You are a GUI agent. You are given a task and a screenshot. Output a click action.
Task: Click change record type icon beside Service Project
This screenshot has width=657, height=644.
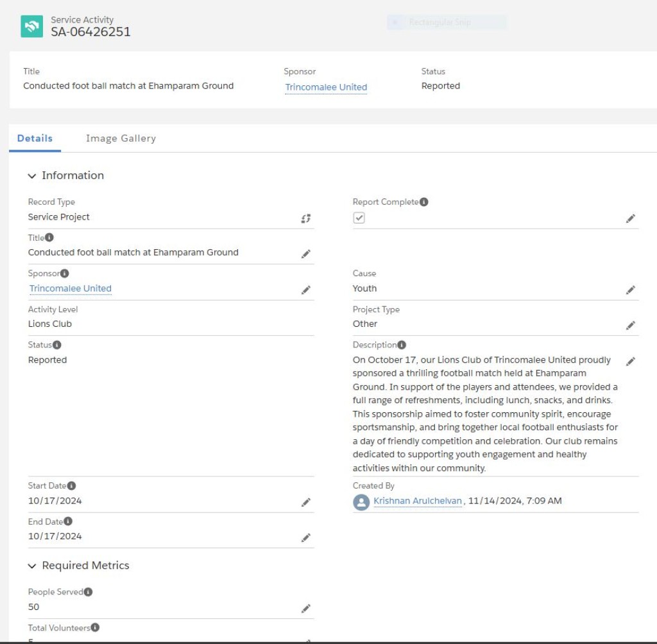306,218
